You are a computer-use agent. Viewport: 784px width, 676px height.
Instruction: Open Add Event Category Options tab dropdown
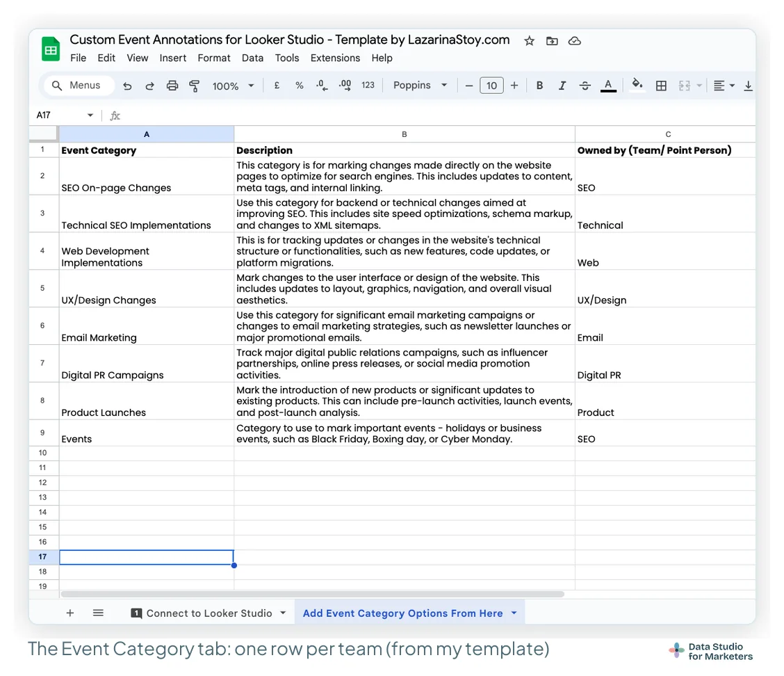[514, 613]
